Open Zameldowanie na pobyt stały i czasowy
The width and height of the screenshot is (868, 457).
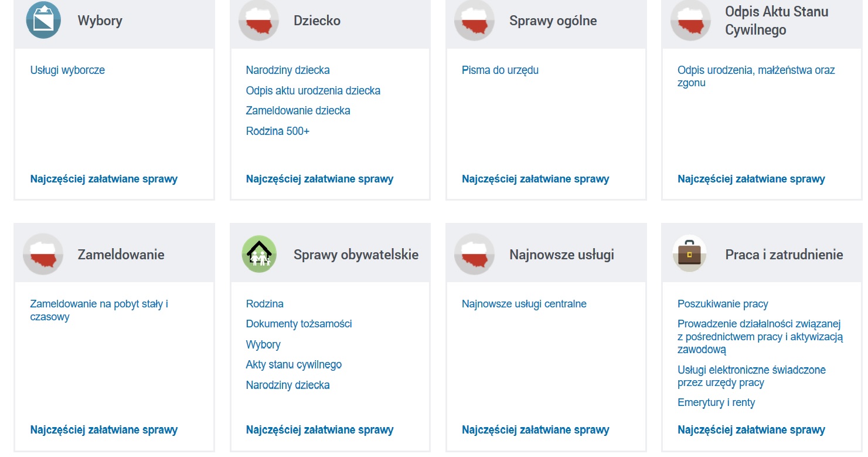(99, 310)
